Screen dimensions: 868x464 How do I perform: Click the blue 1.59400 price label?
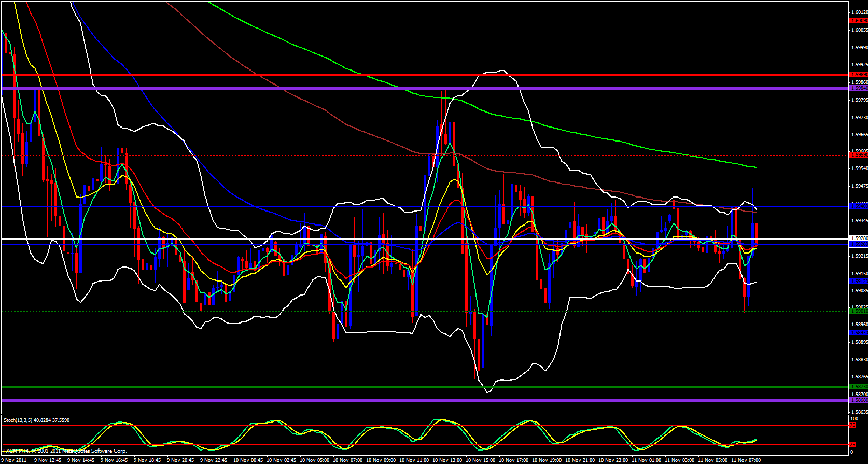pos(858,206)
